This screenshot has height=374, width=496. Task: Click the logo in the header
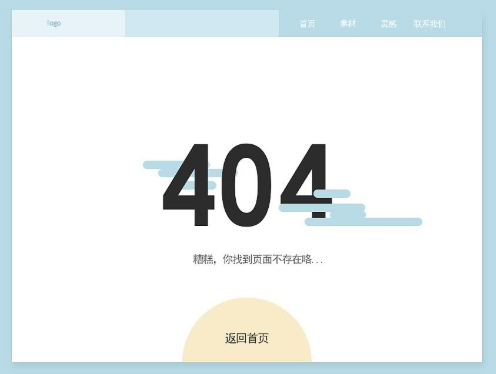click(54, 23)
